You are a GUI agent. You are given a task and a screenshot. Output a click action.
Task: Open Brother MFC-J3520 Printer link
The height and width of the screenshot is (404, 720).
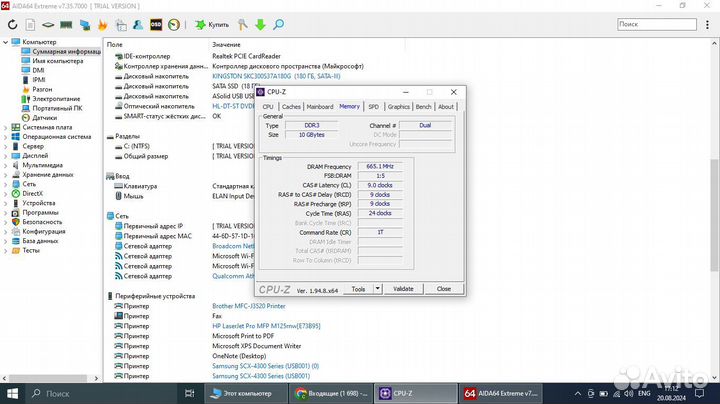(x=248, y=306)
